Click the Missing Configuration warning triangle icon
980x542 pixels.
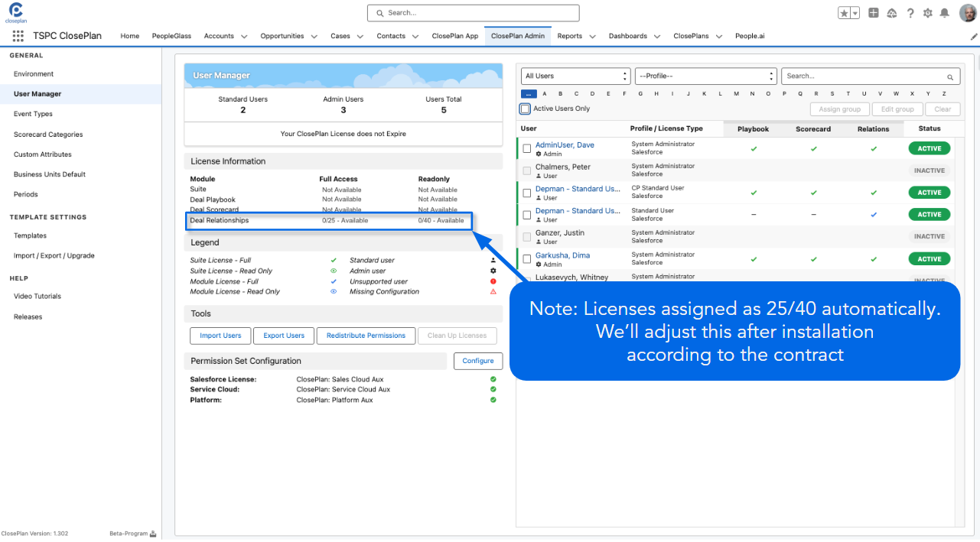pyautogui.click(x=493, y=291)
